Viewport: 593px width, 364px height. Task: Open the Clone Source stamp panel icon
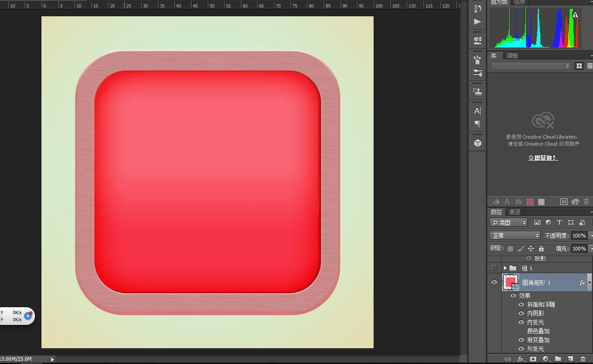[x=477, y=92]
